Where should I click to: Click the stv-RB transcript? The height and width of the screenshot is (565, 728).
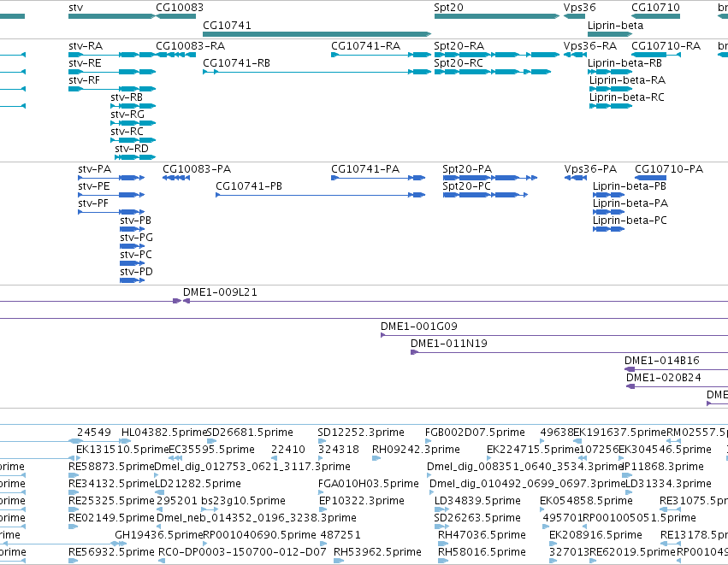point(133,106)
